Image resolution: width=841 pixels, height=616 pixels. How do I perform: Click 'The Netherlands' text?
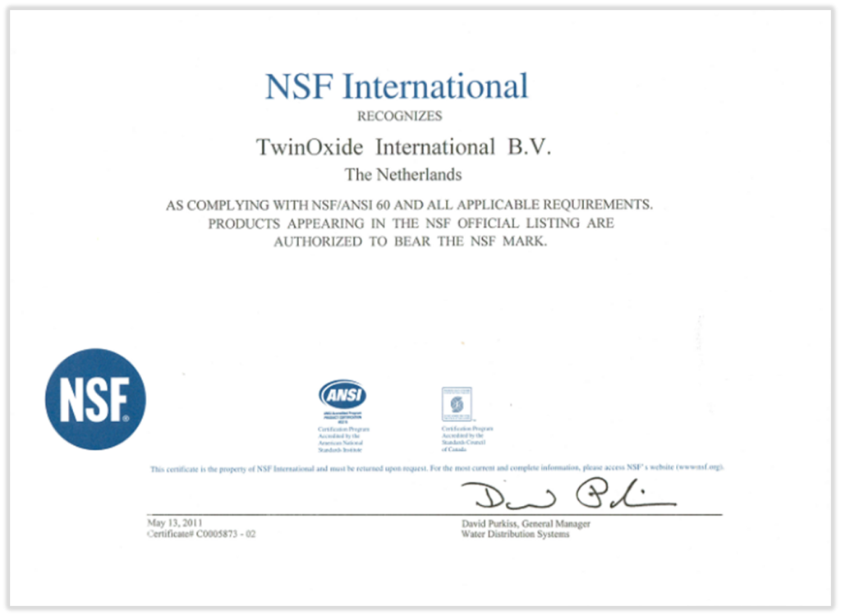click(402, 174)
